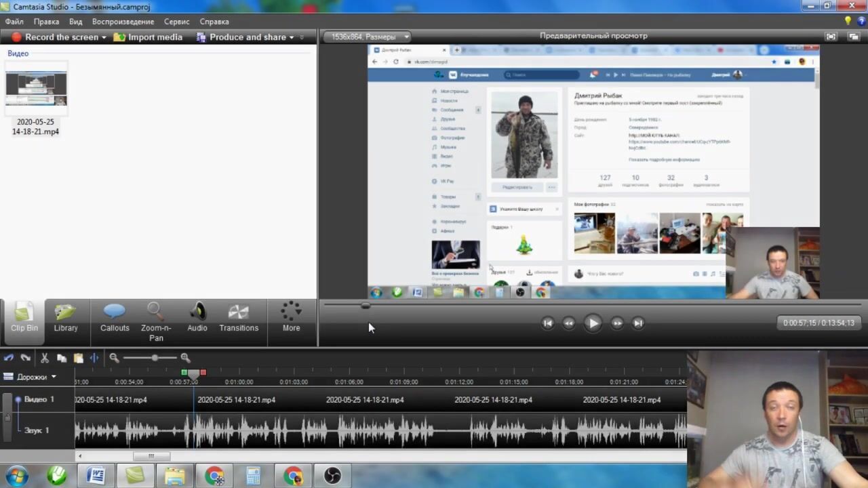Click the Redo arrow in timeline toolbar
868x488 pixels.
[x=26, y=358]
